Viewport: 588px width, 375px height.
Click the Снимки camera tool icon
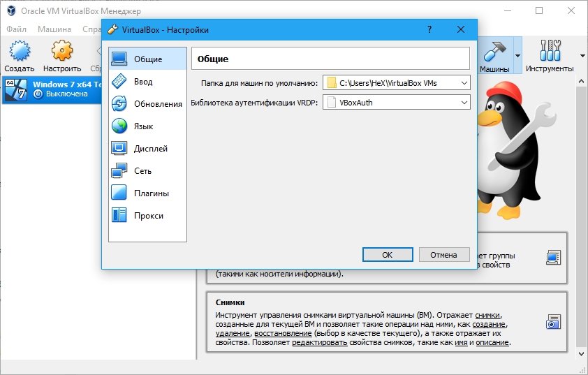pos(554,322)
